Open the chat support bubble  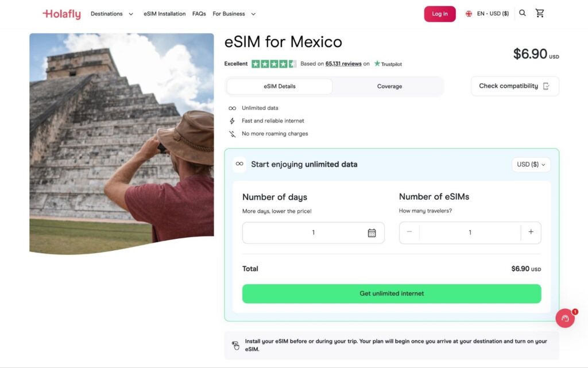click(x=565, y=318)
